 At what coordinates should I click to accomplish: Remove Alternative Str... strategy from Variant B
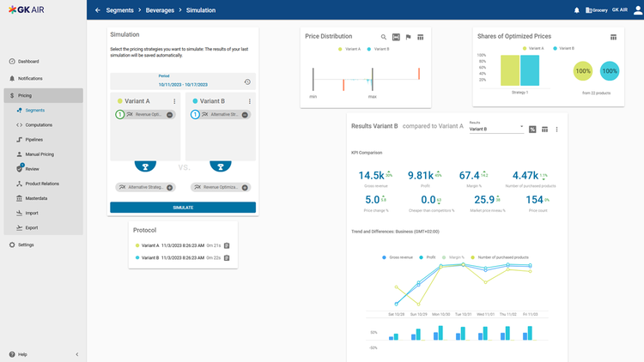(x=245, y=115)
